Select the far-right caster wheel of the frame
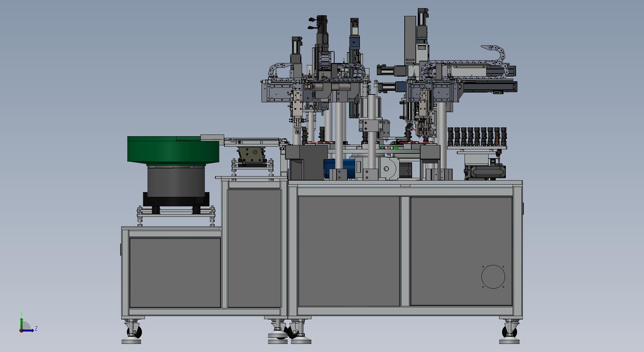 pos(509,331)
